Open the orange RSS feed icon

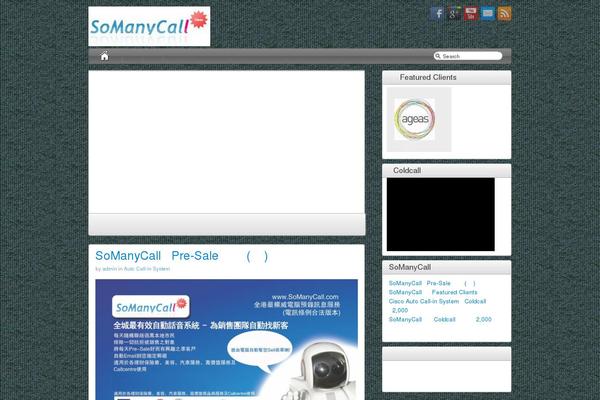504,14
